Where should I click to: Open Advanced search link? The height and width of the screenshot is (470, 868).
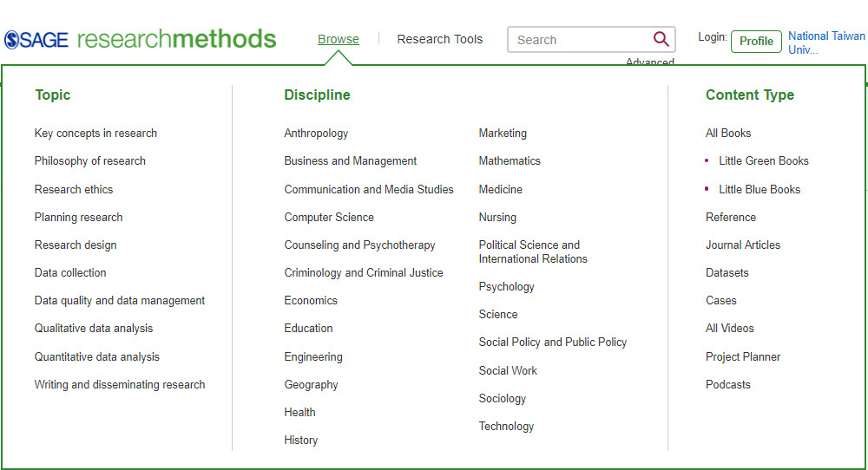(x=650, y=62)
